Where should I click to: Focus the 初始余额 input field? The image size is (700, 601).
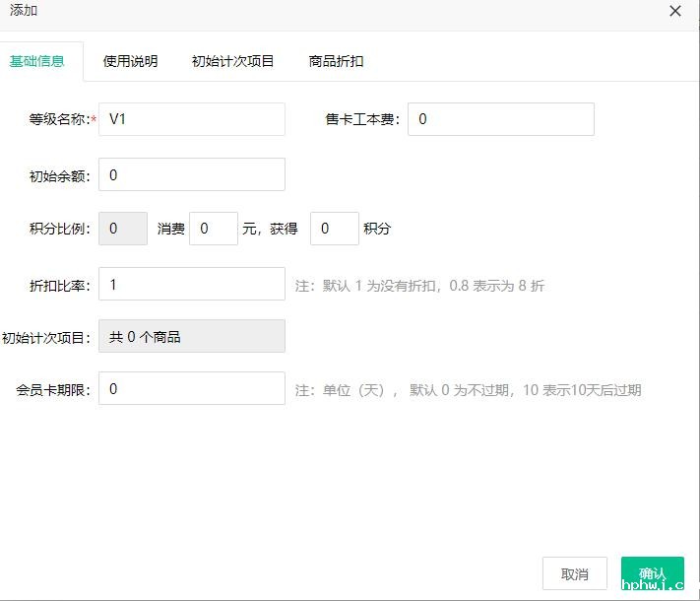coord(192,174)
